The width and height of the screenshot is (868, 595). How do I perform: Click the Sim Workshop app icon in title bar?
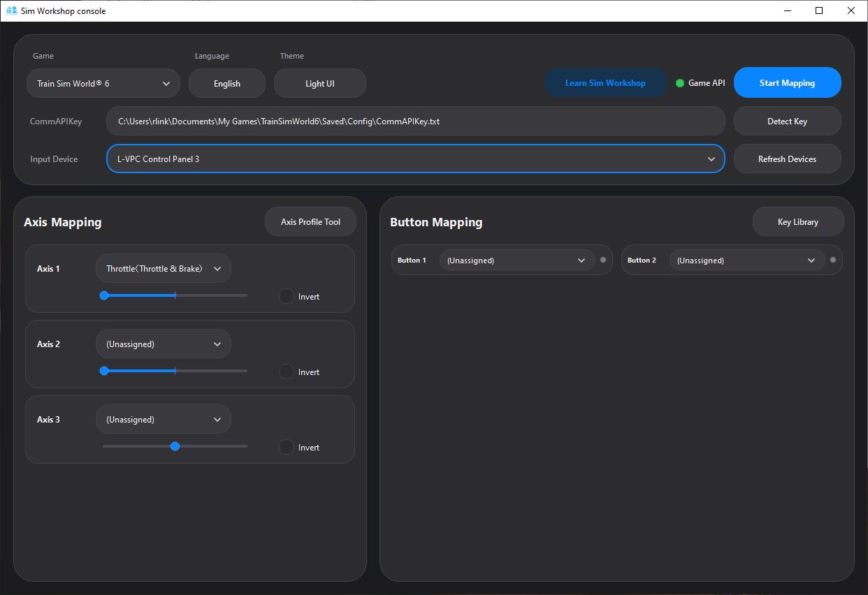click(x=11, y=10)
